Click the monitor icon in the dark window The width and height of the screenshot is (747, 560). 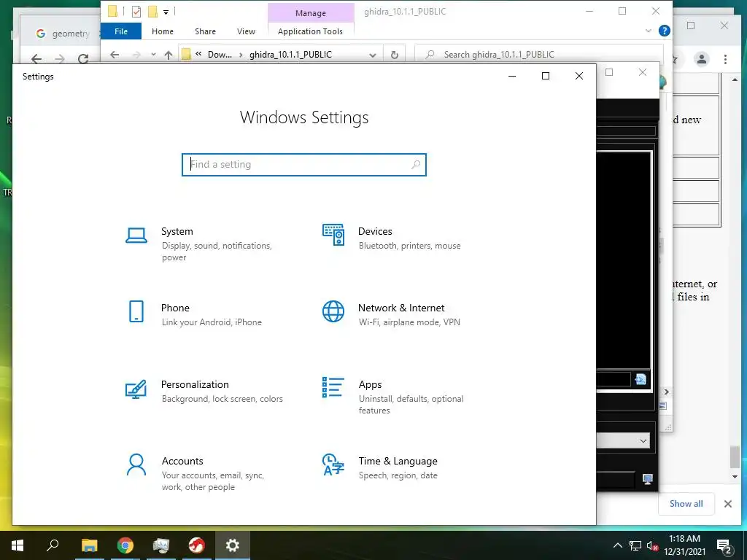tap(647, 479)
